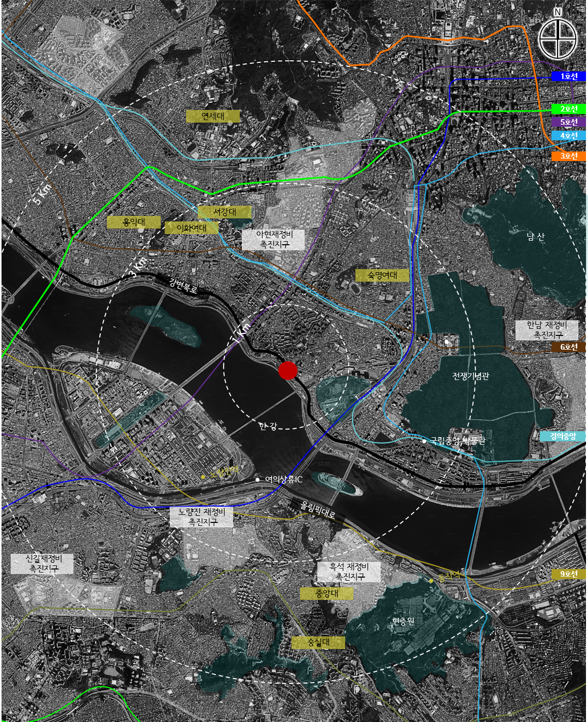Click the north compass icon

pyautogui.click(x=558, y=38)
